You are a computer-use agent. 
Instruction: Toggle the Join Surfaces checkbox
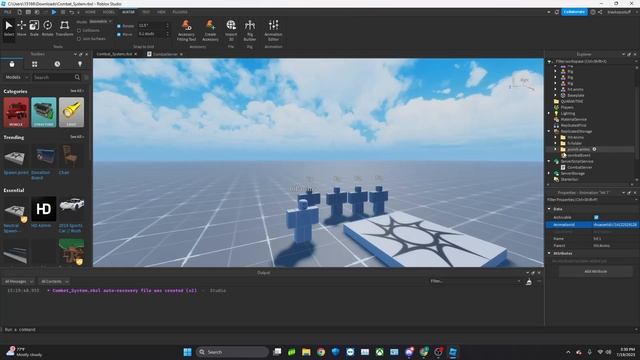[x=79, y=39]
